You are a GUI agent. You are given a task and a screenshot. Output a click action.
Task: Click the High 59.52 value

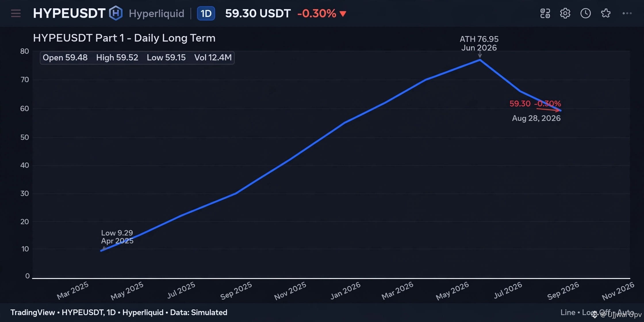click(x=117, y=57)
